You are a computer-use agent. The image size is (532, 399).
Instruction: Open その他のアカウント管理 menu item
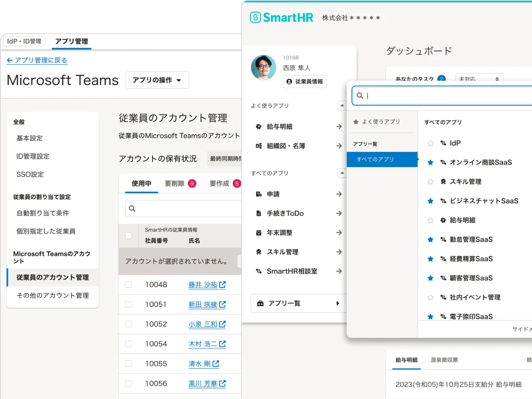coord(52,296)
